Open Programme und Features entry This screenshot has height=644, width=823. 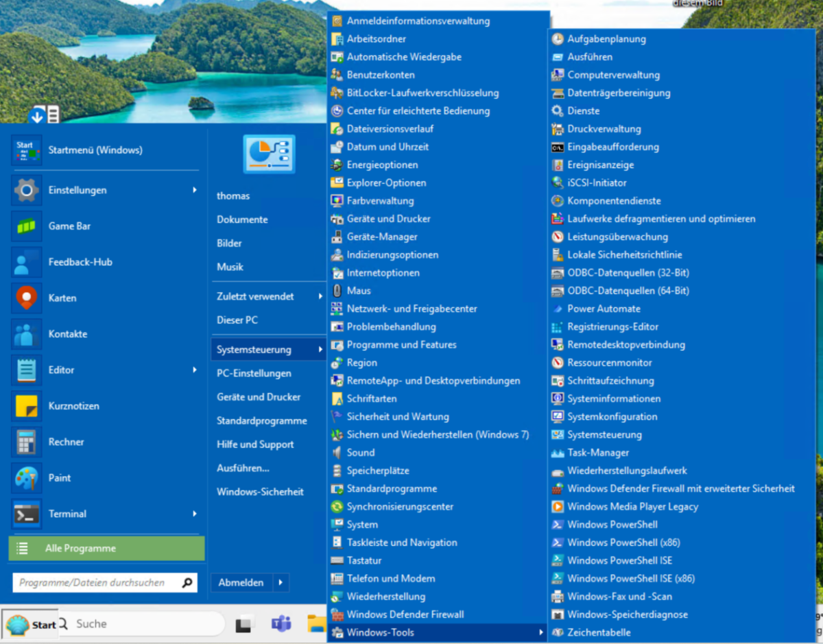click(x=401, y=345)
